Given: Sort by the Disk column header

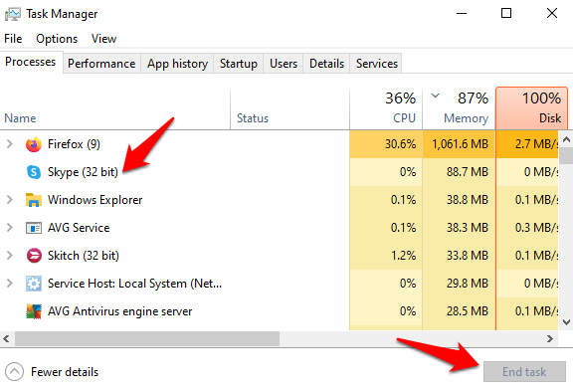Looking at the screenshot, I should click(531, 108).
